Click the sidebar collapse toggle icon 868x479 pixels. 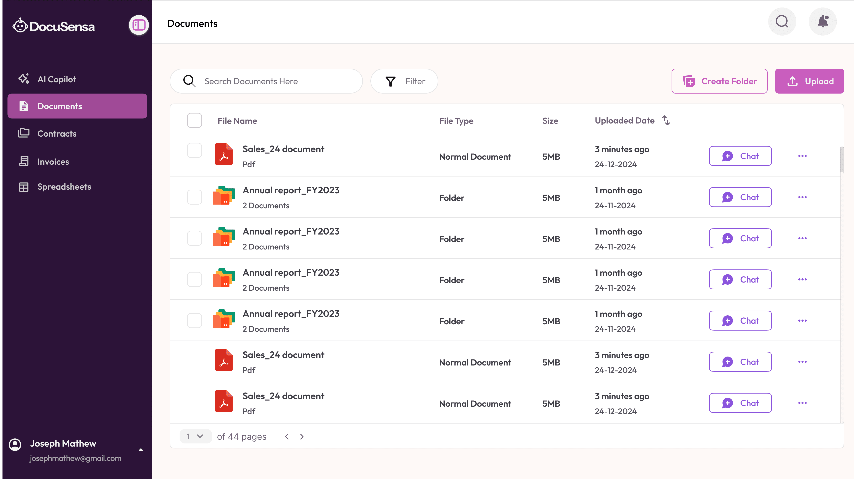(x=139, y=25)
